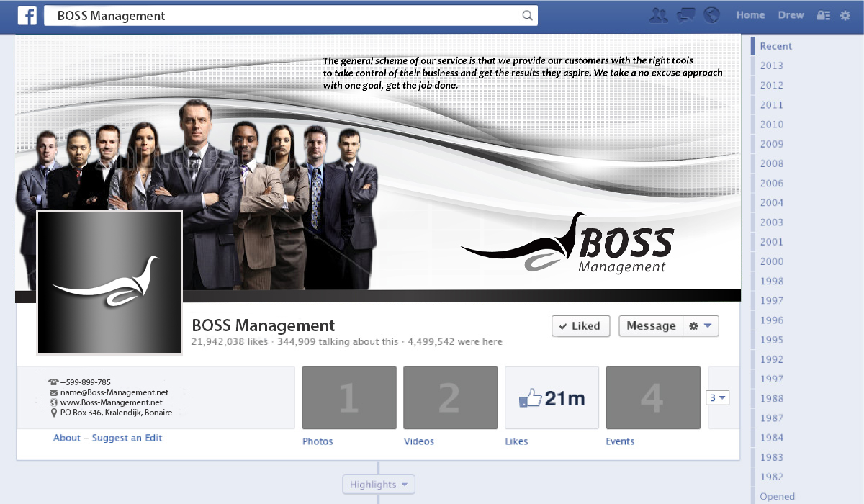Viewport: 864px width, 504px height.
Task: Jump to 1983 in the timeline
Action: click(772, 457)
